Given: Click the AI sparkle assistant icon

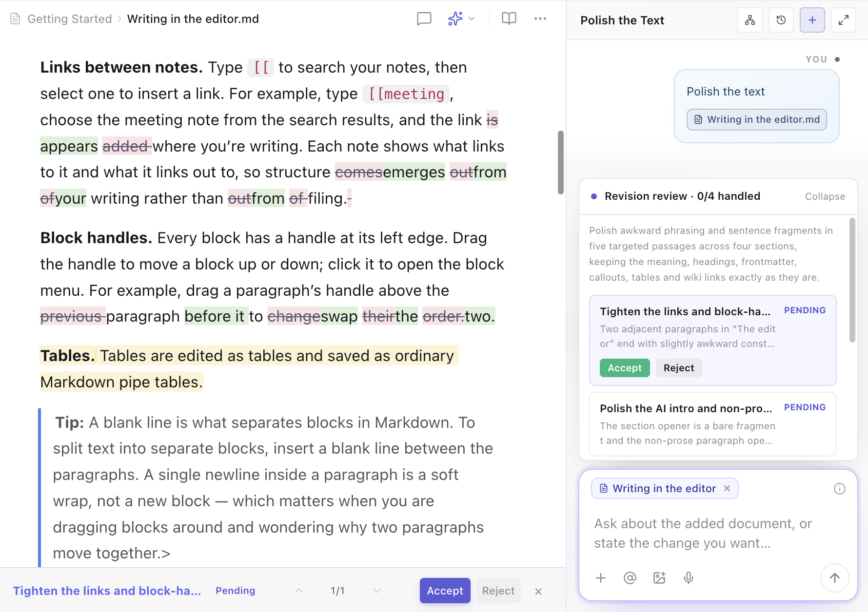Looking at the screenshot, I should pyautogui.click(x=455, y=19).
